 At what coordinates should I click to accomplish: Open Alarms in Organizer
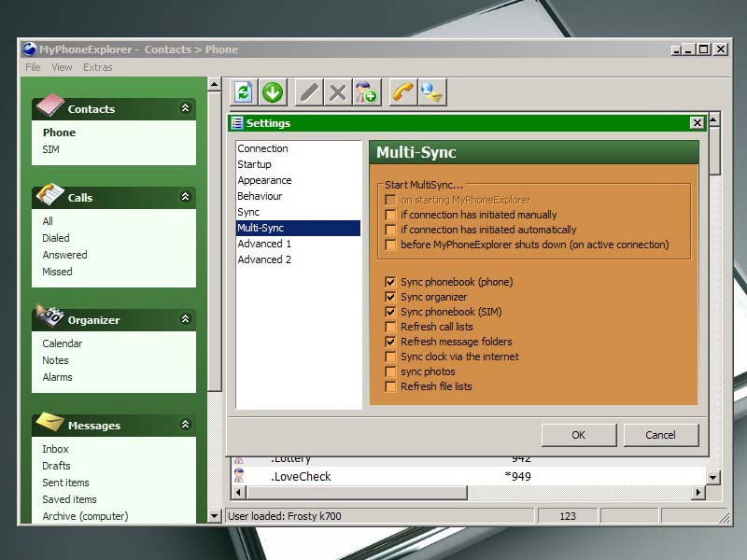[x=57, y=377]
